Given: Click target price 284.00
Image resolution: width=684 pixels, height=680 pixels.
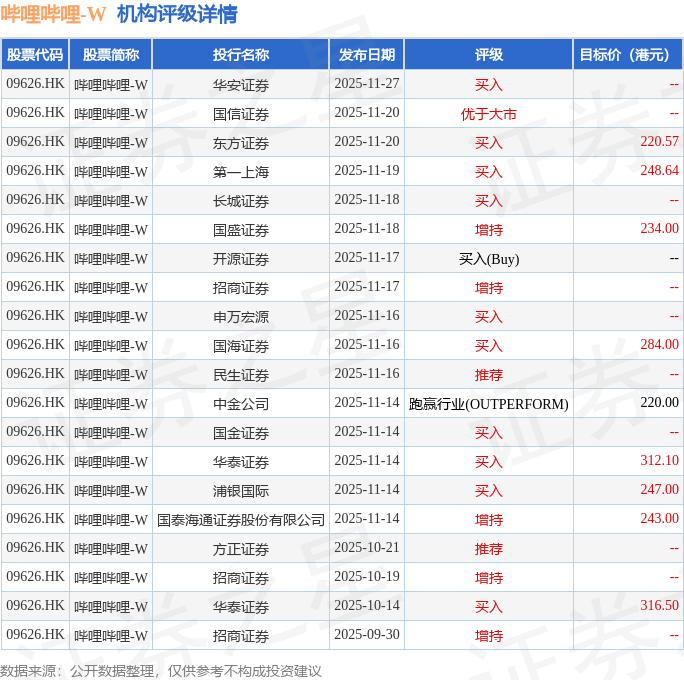Looking at the screenshot, I should [x=659, y=344].
